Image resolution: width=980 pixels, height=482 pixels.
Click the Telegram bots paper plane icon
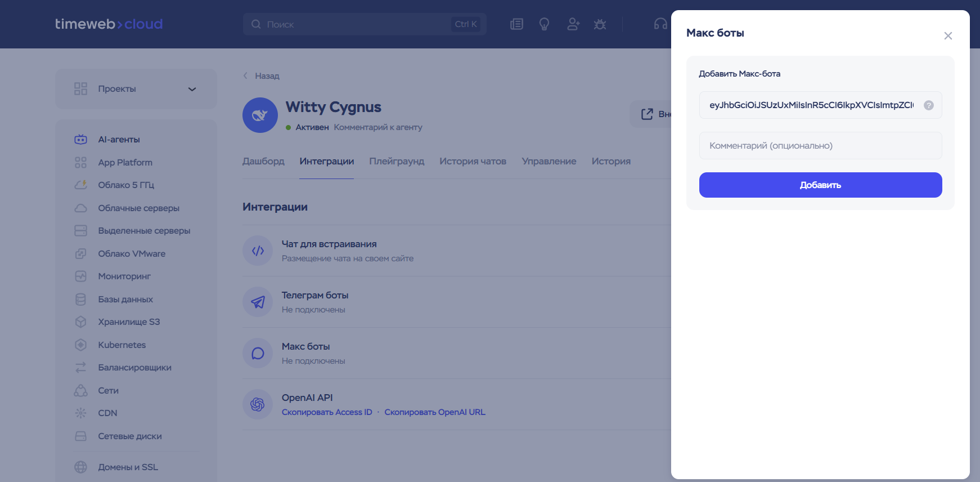tap(258, 302)
